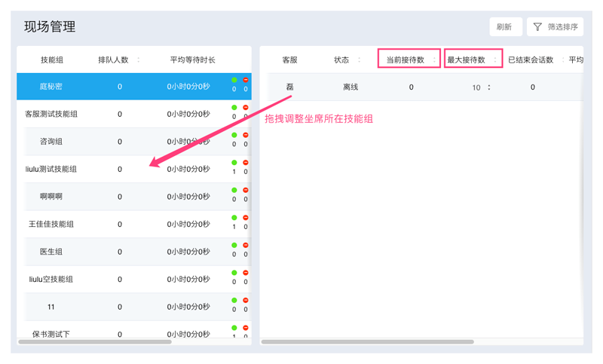Open max reception stepper beside value 10
603x364 pixels.
click(x=489, y=87)
